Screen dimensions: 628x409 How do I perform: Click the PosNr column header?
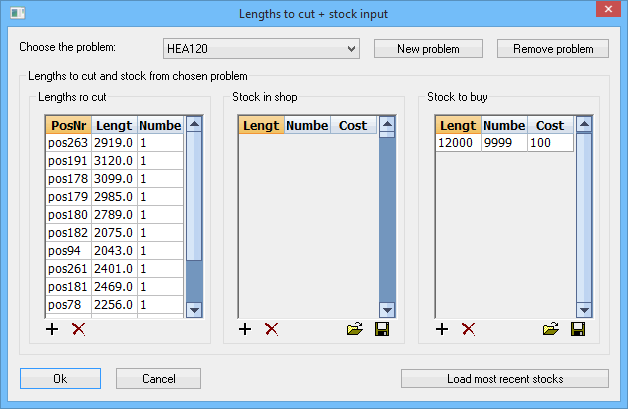(68, 125)
